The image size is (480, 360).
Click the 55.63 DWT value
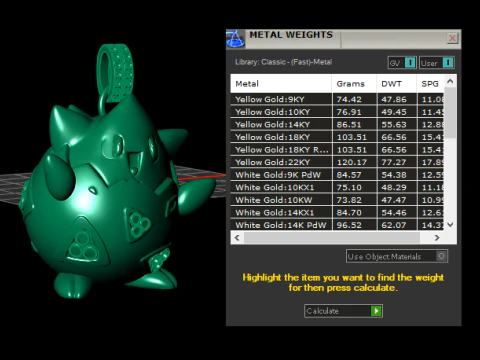[394, 124]
